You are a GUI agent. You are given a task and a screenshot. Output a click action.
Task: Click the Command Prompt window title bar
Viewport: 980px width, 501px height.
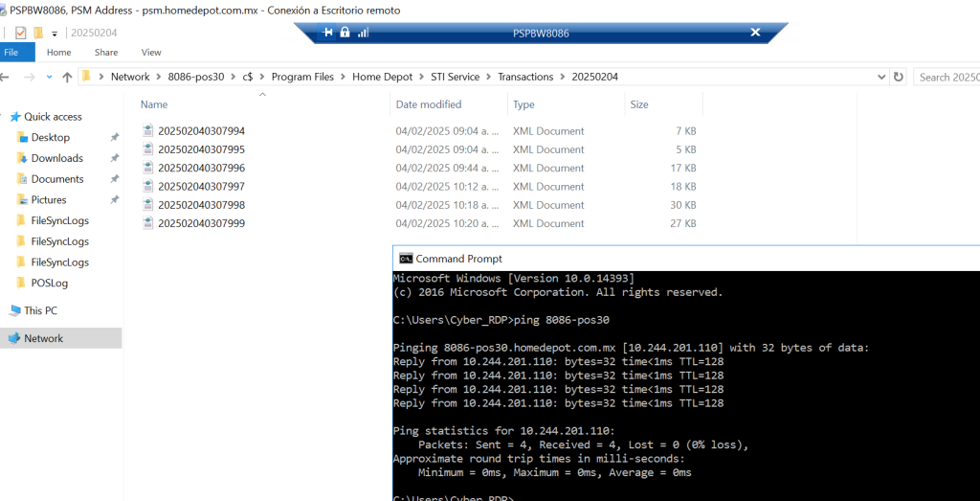pyautogui.click(x=686, y=259)
